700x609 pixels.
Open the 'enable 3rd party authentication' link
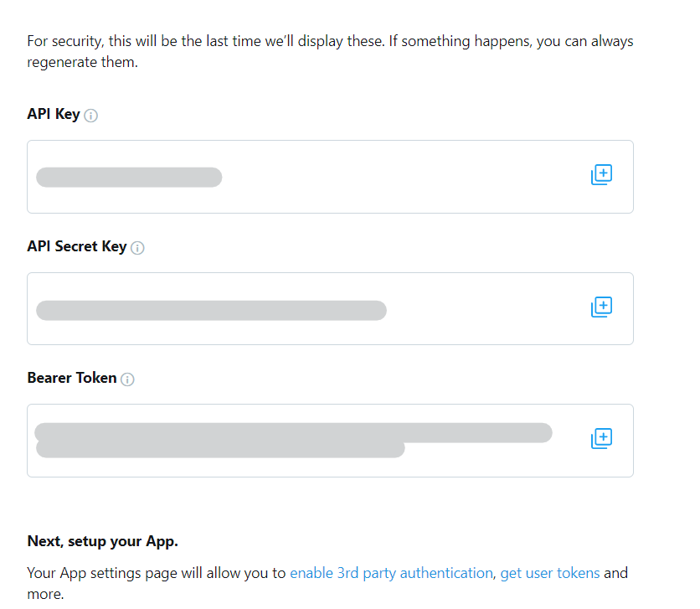point(391,573)
